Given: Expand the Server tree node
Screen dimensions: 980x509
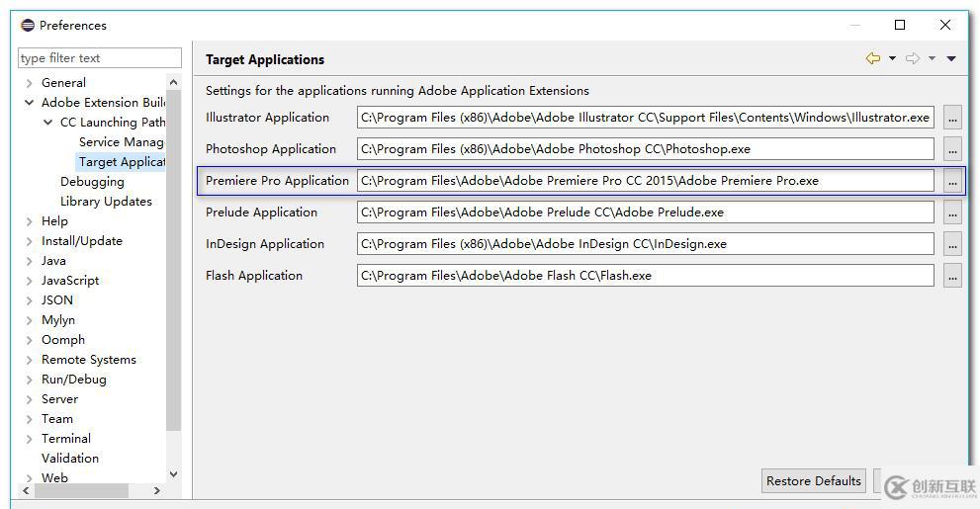Looking at the screenshot, I should point(29,399).
